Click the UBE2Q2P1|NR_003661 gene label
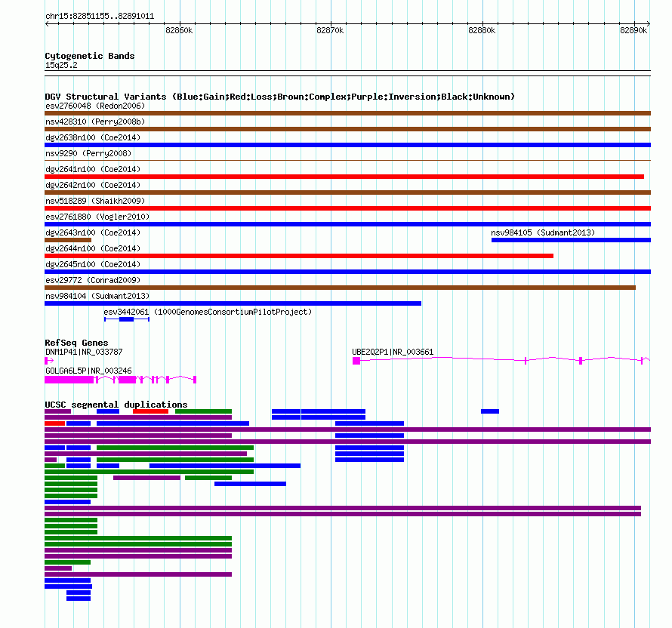The width and height of the screenshot is (672, 628). 393,352
